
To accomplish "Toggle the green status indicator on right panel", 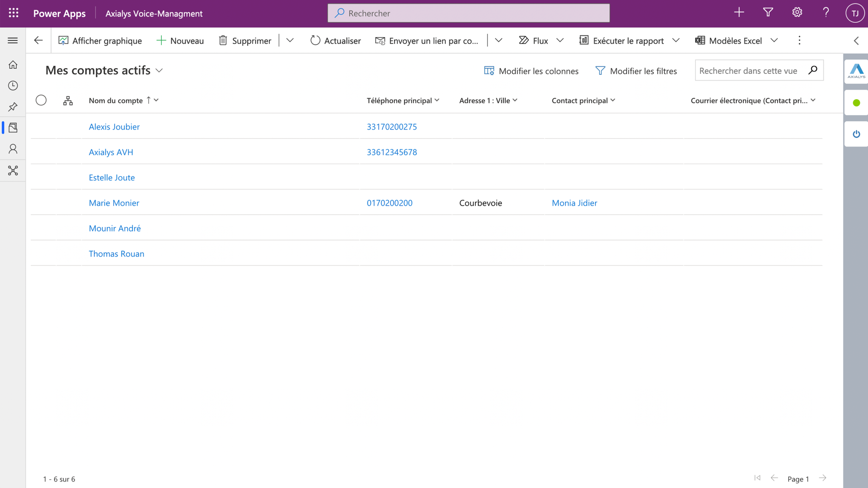I will click(x=856, y=103).
